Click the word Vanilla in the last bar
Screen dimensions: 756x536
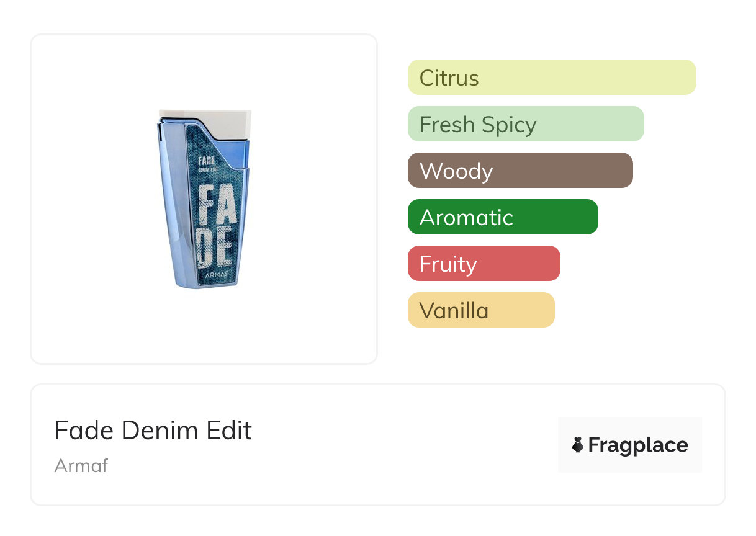pos(454,311)
